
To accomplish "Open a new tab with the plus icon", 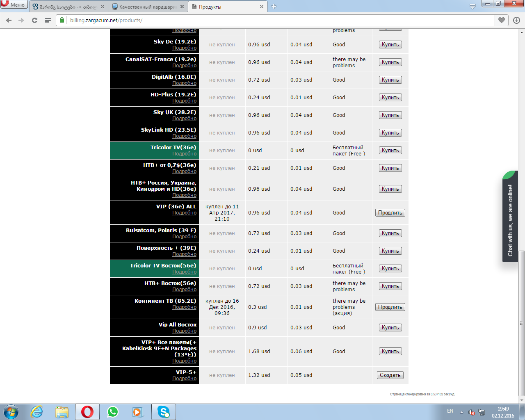I will [274, 6].
